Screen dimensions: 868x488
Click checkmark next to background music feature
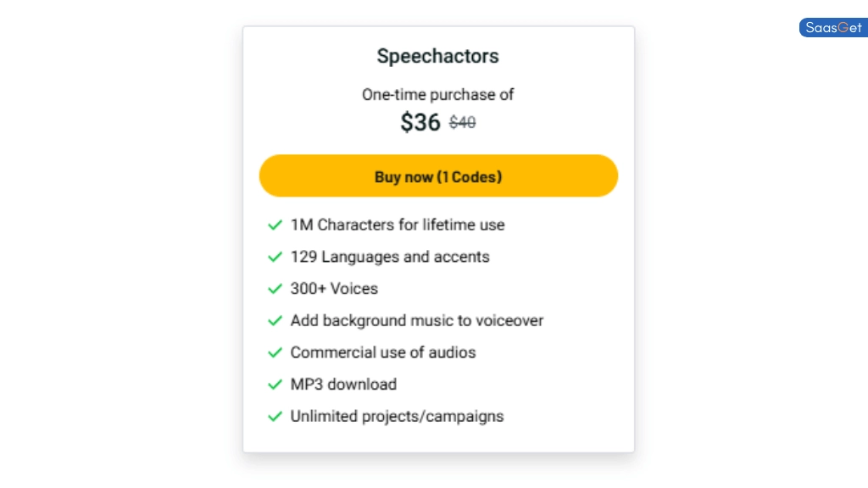click(275, 320)
